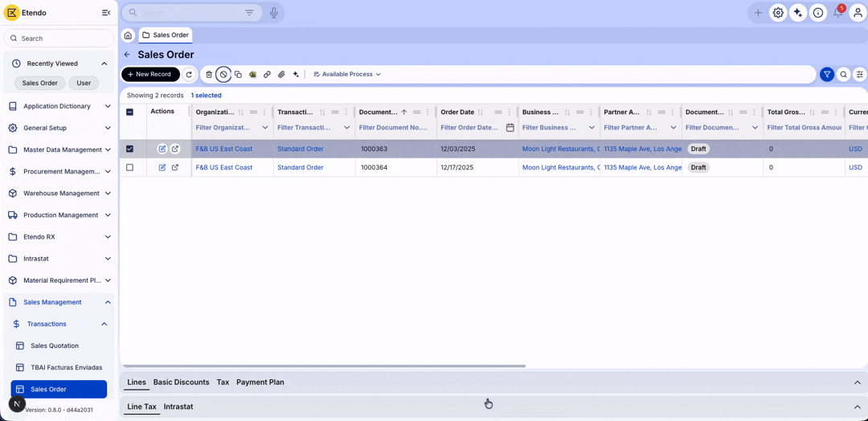Switch to the Payment Plan tab
Screen dimensions: 868x421
(260, 382)
